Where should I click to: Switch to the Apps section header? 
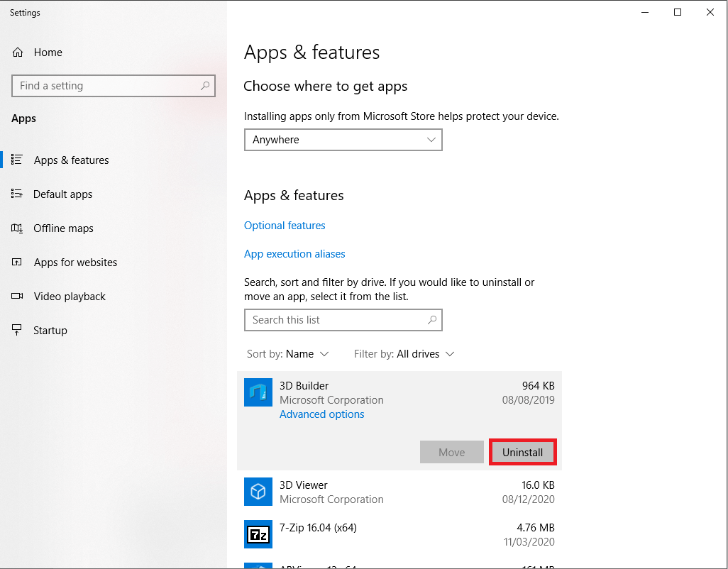point(23,118)
